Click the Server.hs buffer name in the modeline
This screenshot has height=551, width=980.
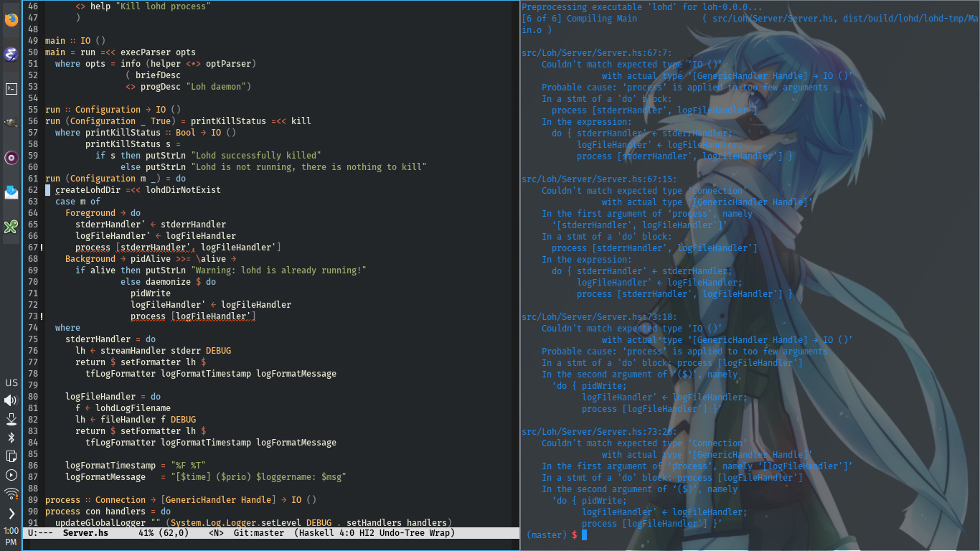click(85, 533)
